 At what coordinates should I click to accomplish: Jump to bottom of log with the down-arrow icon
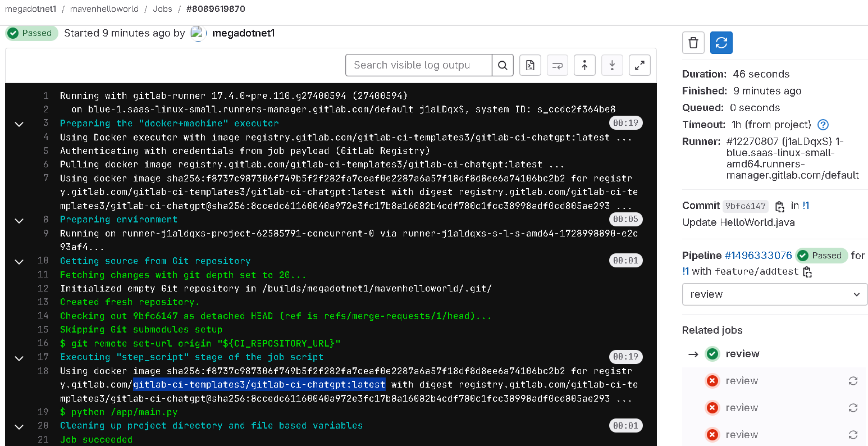point(612,65)
